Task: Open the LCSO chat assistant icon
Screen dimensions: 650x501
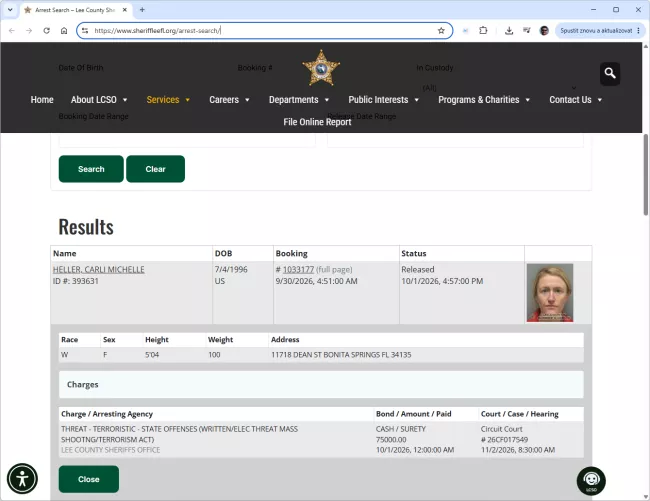Action: point(591,481)
